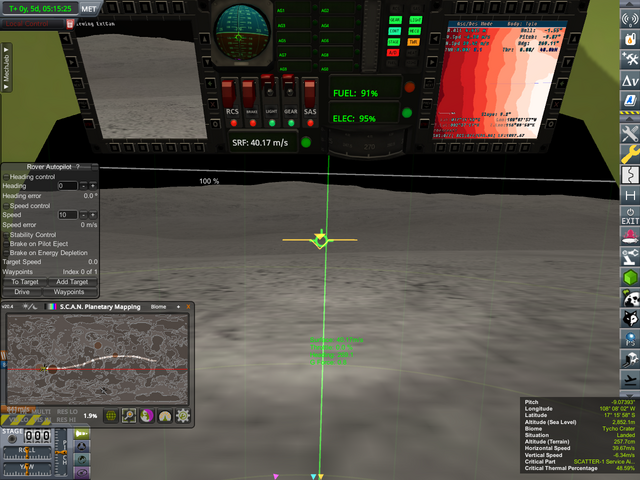Toggle SCANsat day/night terminator icon
640x480 pixels.
pyautogui.click(x=29, y=307)
